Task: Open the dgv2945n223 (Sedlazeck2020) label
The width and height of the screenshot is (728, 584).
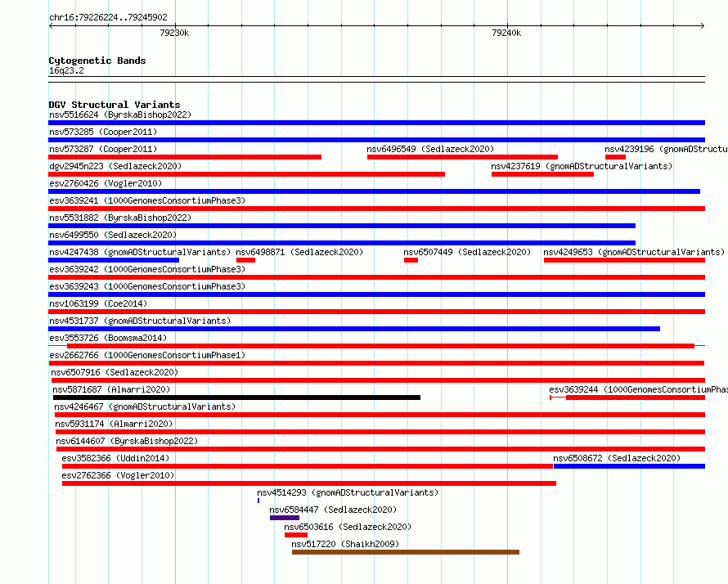Action: 115,166
